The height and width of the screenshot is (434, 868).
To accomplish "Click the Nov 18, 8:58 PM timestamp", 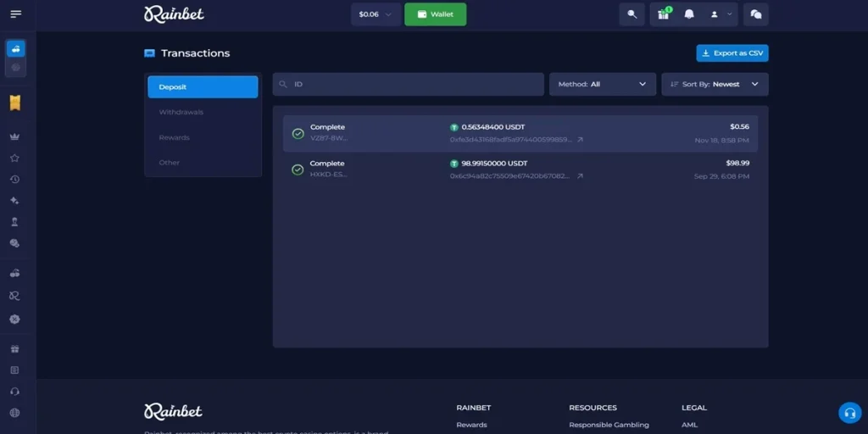I will (x=722, y=141).
